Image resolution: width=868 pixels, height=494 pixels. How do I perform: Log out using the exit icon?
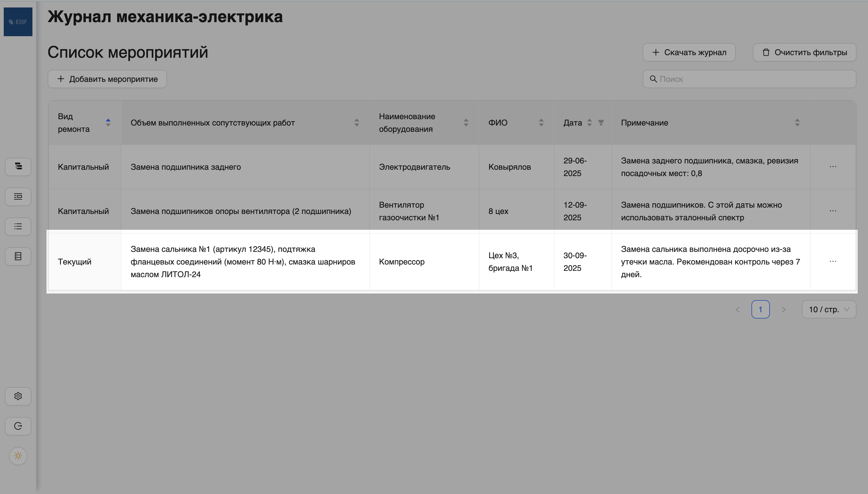18,426
